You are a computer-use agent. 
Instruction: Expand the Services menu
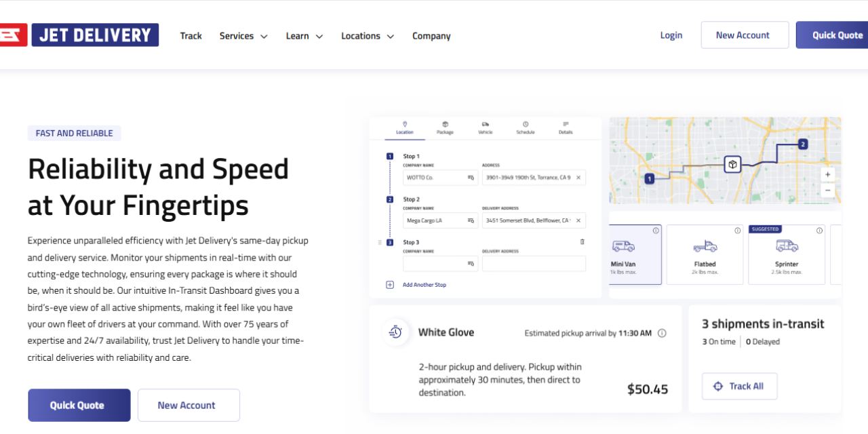point(238,35)
